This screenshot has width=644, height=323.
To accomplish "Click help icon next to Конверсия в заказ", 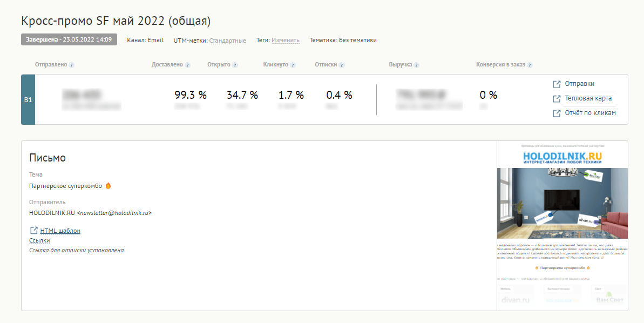I will coord(530,65).
